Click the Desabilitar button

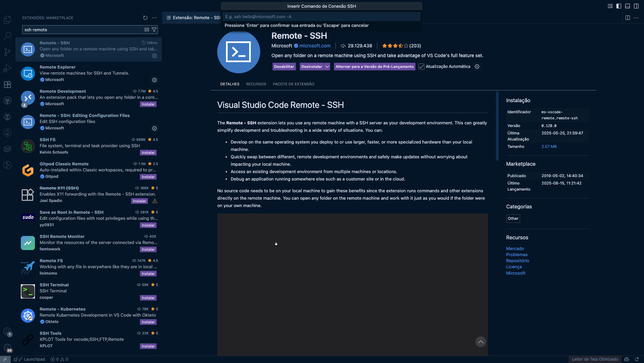(x=284, y=67)
